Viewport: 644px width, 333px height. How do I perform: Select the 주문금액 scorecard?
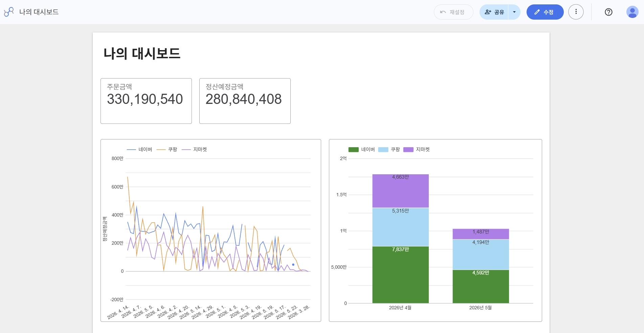click(146, 101)
